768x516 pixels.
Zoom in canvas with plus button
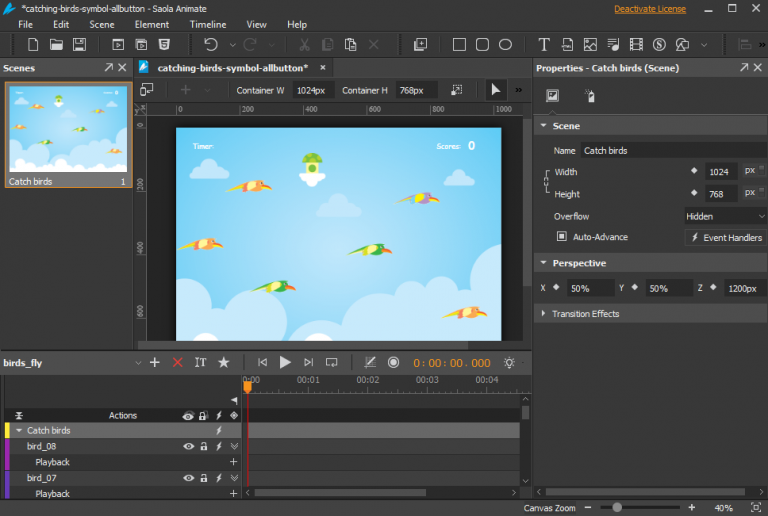(x=692, y=507)
